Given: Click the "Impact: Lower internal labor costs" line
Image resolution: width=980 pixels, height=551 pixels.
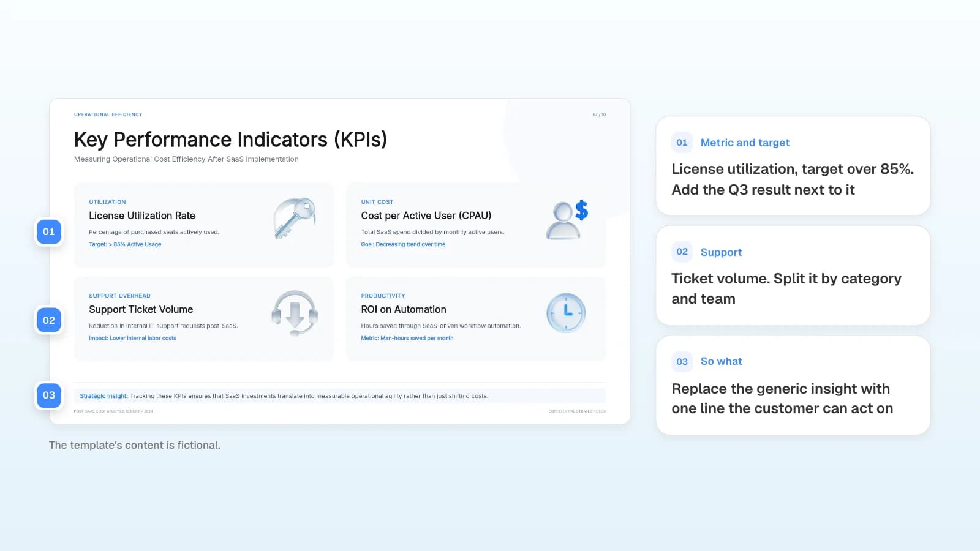Looking at the screenshot, I should 132,339.
